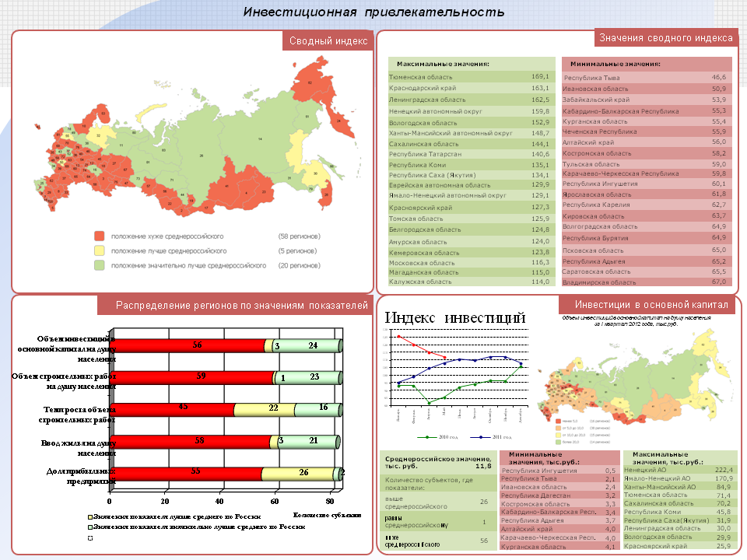The height and width of the screenshot is (560, 747).
Task: Select the row 'Ленинградская область' 162,5
Action: click(472, 100)
